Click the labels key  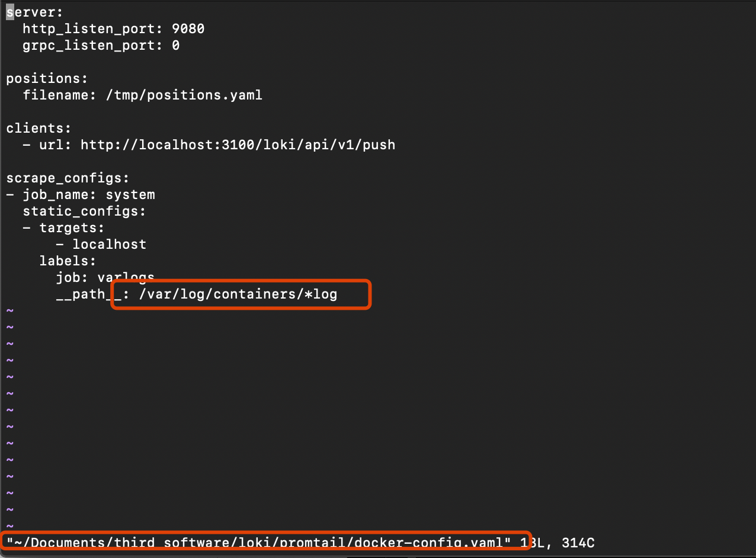tap(67, 261)
